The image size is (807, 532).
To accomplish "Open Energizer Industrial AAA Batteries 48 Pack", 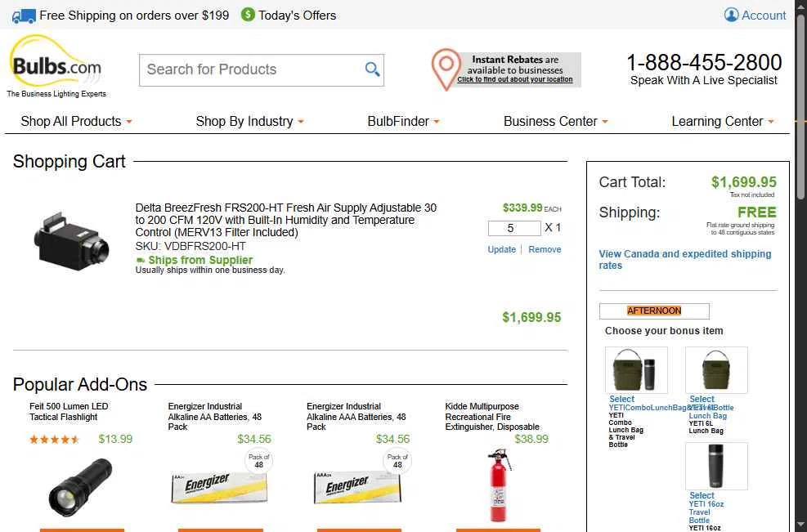I will pos(356,417).
